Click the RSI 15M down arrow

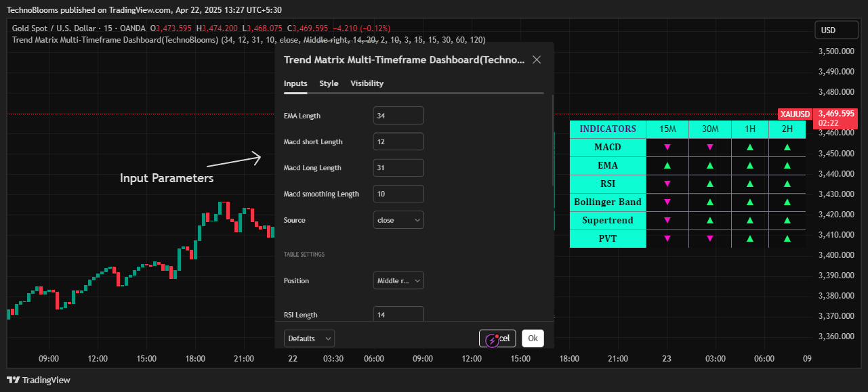pos(667,183)
